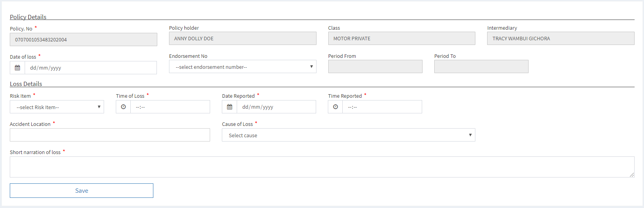
Task: Expand the Risk Item selector
Action: pos(57,107)
